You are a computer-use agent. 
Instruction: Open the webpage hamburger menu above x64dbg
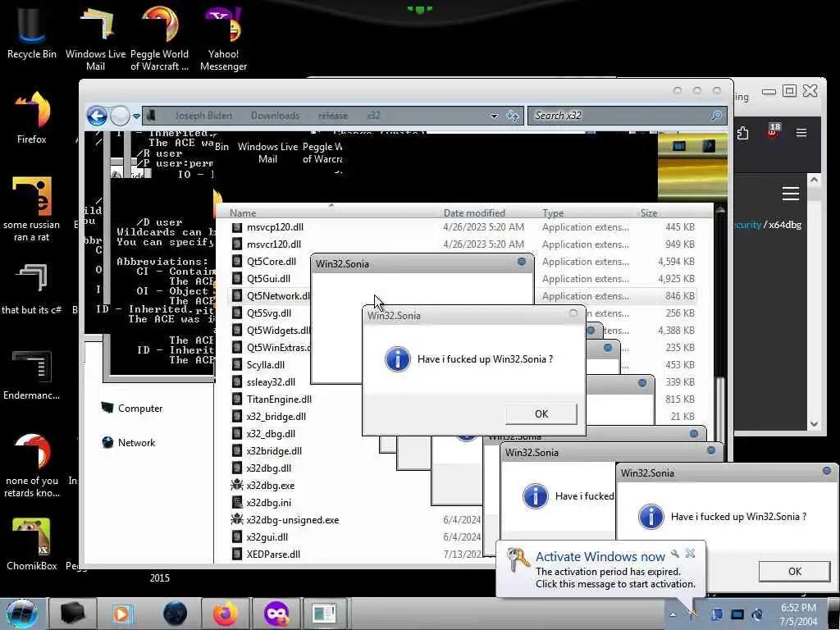tap(791, 194)
